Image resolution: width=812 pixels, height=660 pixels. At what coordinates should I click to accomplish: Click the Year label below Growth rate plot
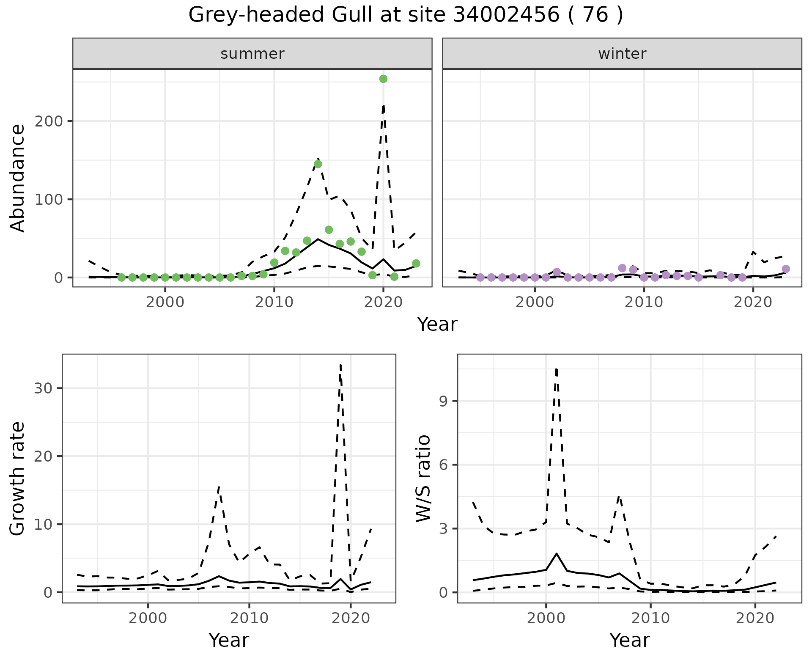(x=229, y=640)
